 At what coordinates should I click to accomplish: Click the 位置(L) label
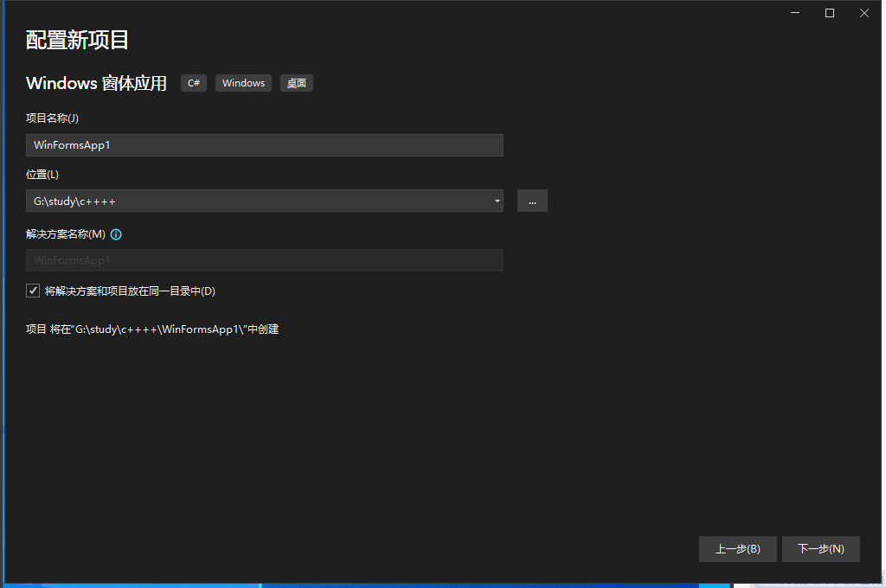point(42,175)
